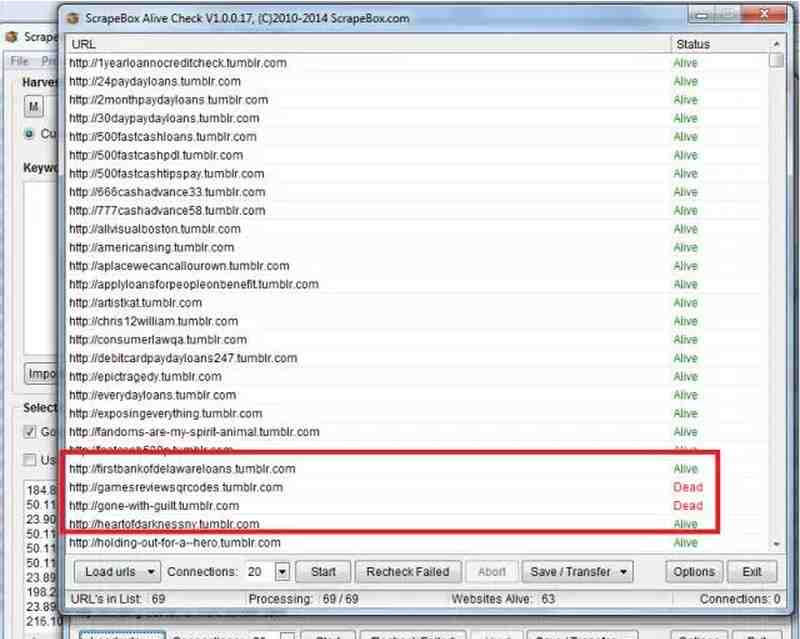Select the heartofdarknessny.tumblr.com URL
The image size is (800, 639).
164,524
